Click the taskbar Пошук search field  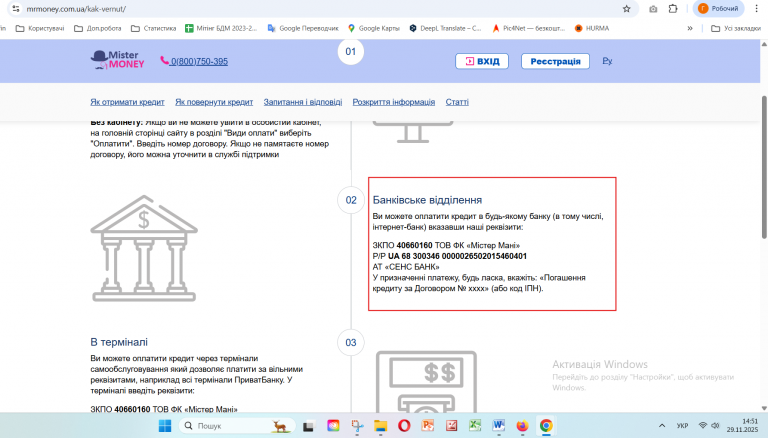point(237,426)
